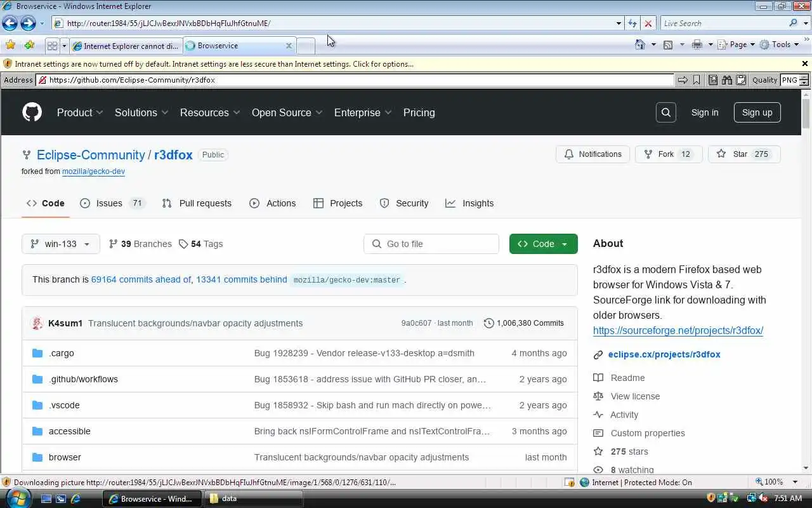Launch Internet Explorer from quick launch
The height and width of the screenshot is (508, 812).
[75, 498]
